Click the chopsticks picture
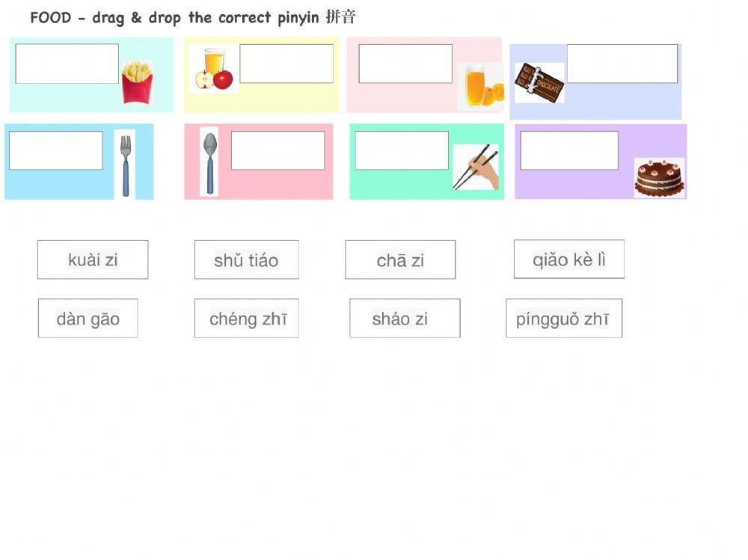This screenshot has height=560, width=748. (x=476, y=167)
